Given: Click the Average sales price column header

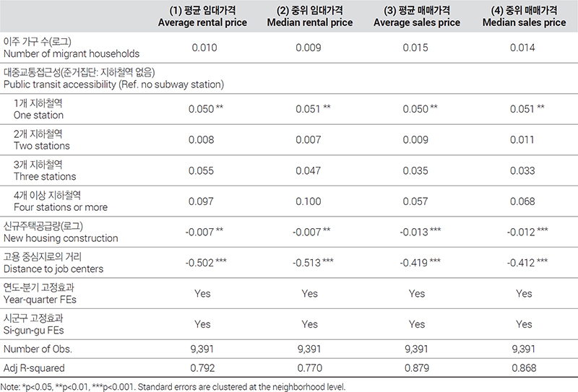Looking at the screenshot, I should point(417,16).
